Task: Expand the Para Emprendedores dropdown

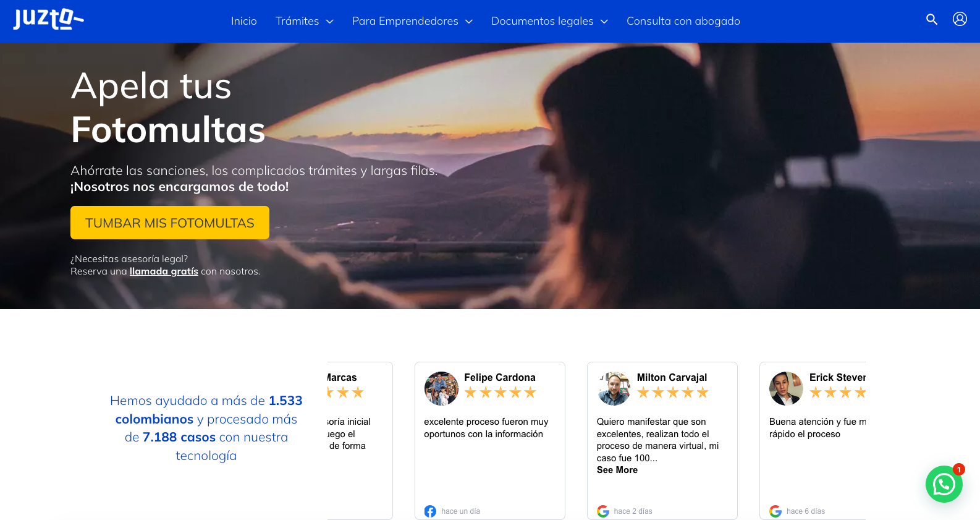Action: point(412,21)
